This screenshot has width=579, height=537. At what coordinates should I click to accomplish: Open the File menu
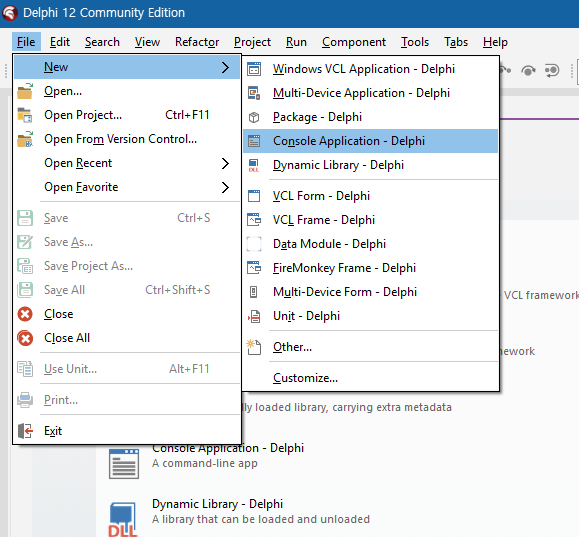pos(26,42)
